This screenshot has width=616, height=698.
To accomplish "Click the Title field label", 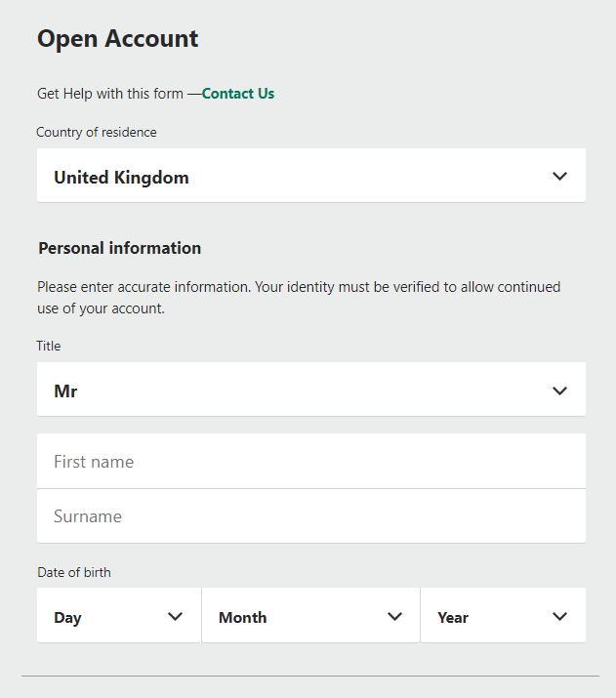I will tap(49, 346).
